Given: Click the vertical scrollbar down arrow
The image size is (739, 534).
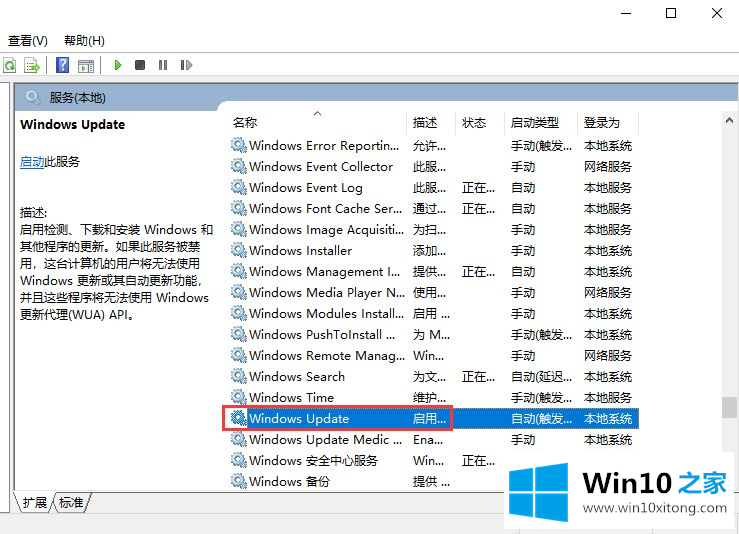Looking at the screenshot, I should click(x=729, y=482).
